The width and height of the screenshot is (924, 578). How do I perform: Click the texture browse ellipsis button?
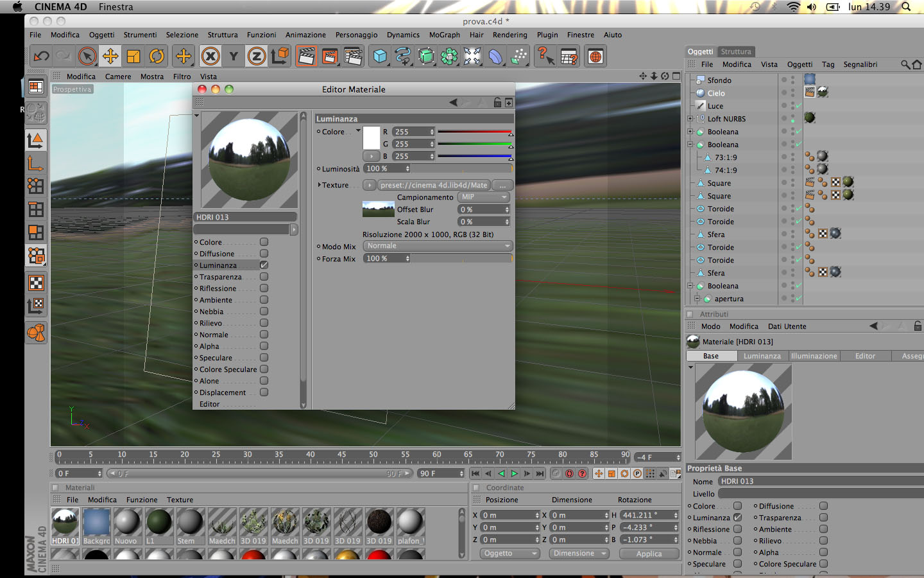point(502,185)
